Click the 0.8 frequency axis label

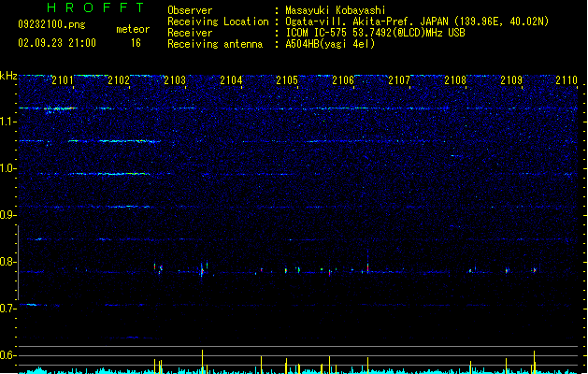coord(8,262)
